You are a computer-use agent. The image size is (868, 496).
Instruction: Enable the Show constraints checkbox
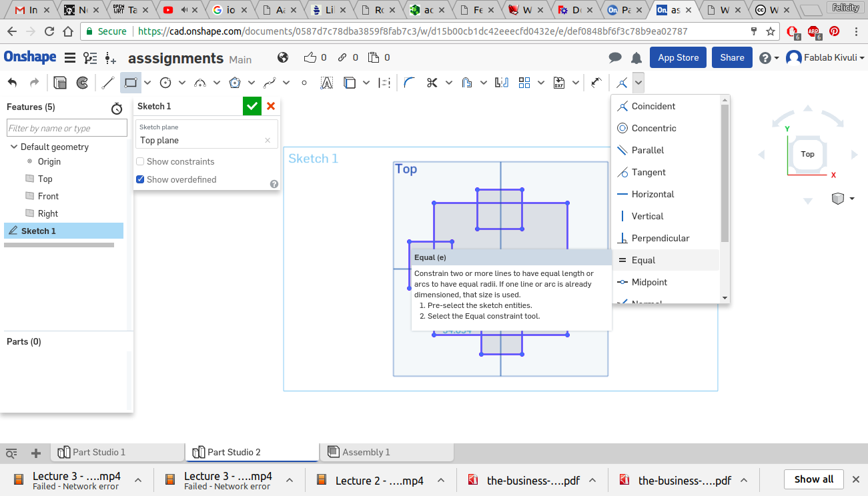(140, 161)
